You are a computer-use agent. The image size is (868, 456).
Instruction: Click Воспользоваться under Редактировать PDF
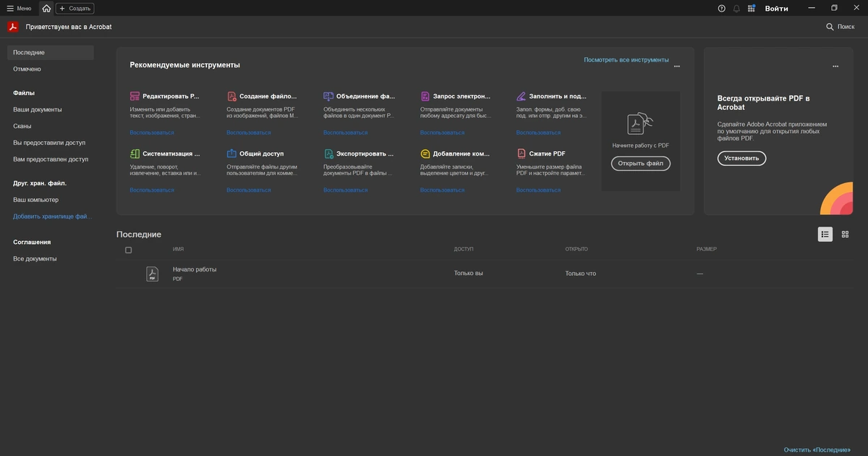(152, 132)
